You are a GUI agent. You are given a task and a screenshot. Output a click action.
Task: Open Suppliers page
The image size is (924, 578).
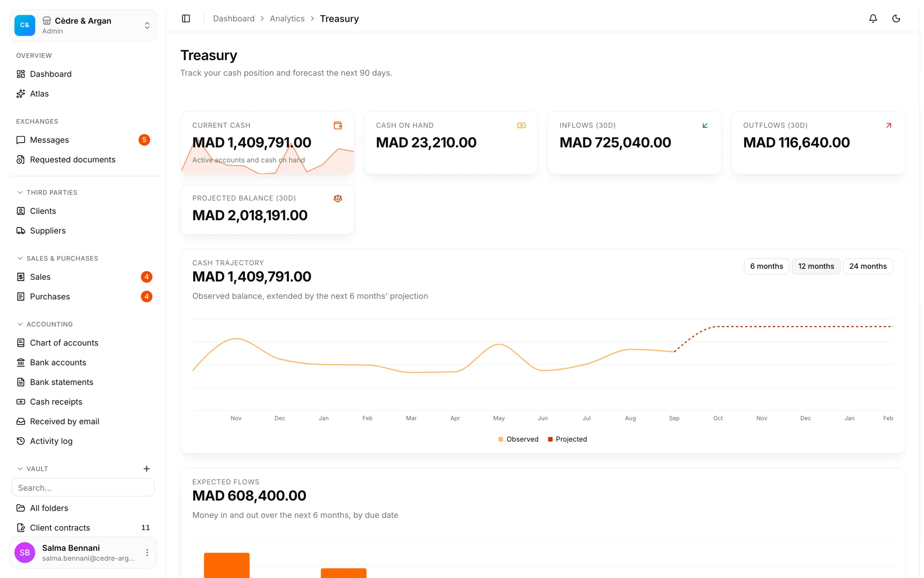point(83,230)
